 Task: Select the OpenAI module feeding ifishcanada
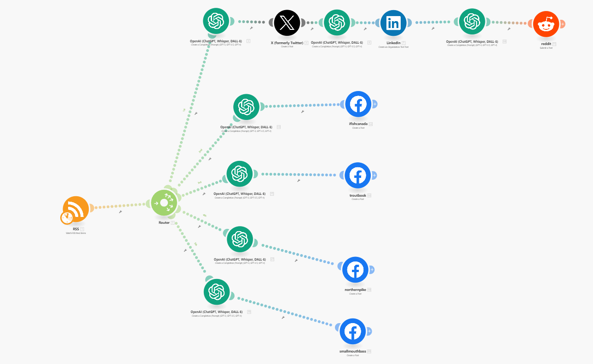[247, 107]
